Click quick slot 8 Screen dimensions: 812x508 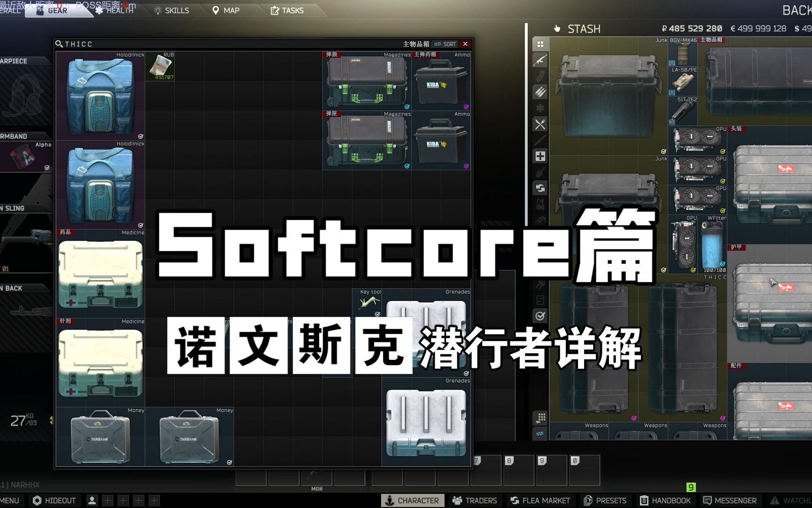click(519, 469)
